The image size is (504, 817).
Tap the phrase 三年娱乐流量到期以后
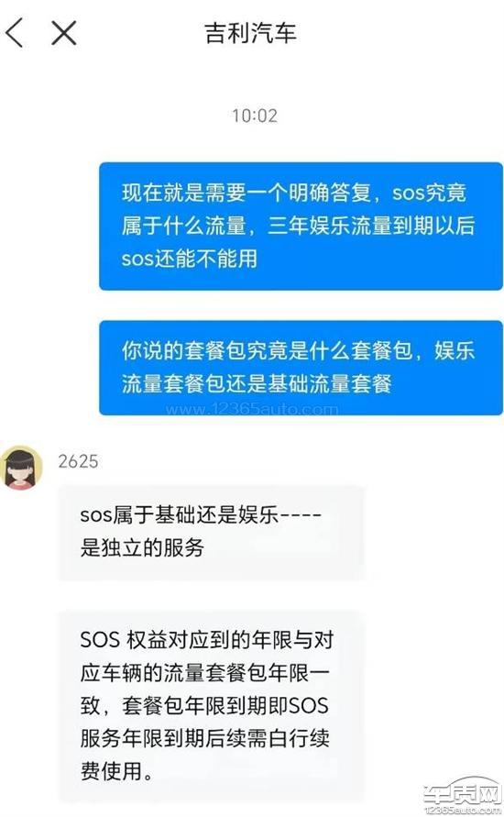pyautogui.click(x=371, y=226)
